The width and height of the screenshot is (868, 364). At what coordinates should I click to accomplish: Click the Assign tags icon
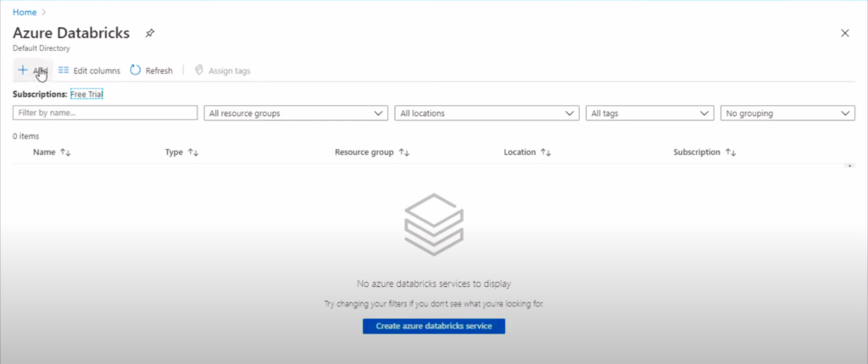(x=200, y=70)
